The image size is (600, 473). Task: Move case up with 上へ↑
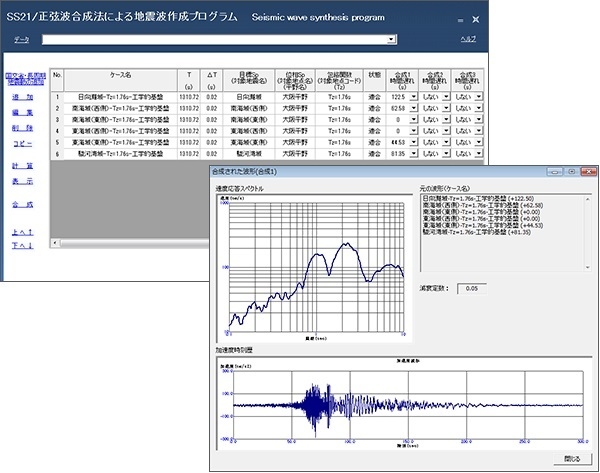coord(22,231)
